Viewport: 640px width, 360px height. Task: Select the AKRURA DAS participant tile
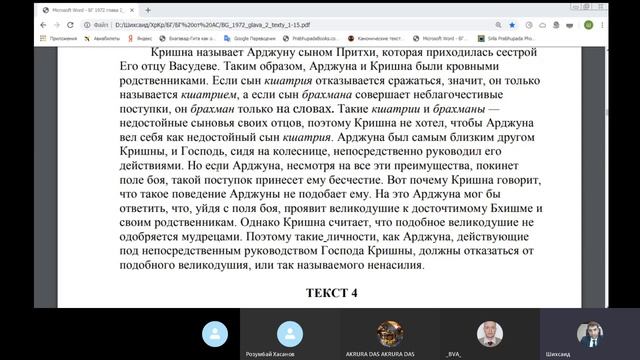[x=390, y=334]
